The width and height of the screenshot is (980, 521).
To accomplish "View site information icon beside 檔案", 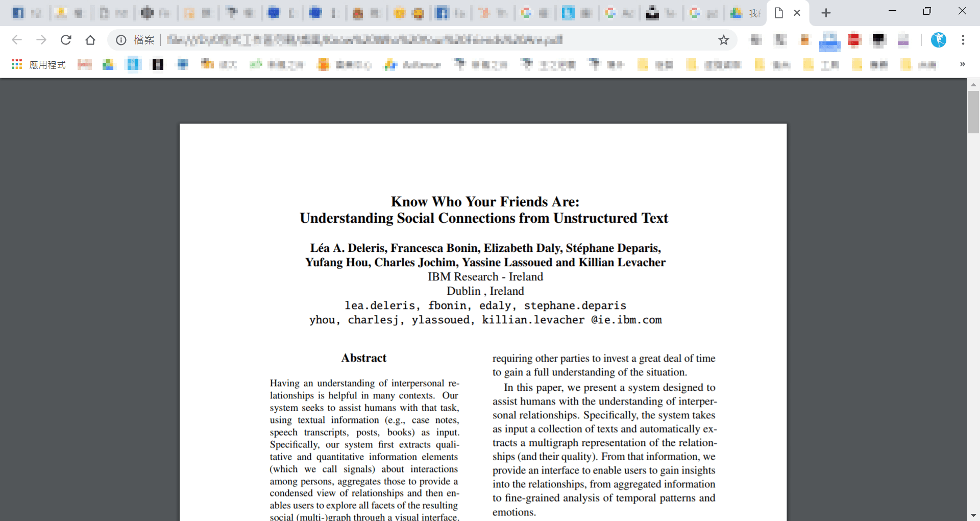I will pyautogui.click(x=121, y=40).
